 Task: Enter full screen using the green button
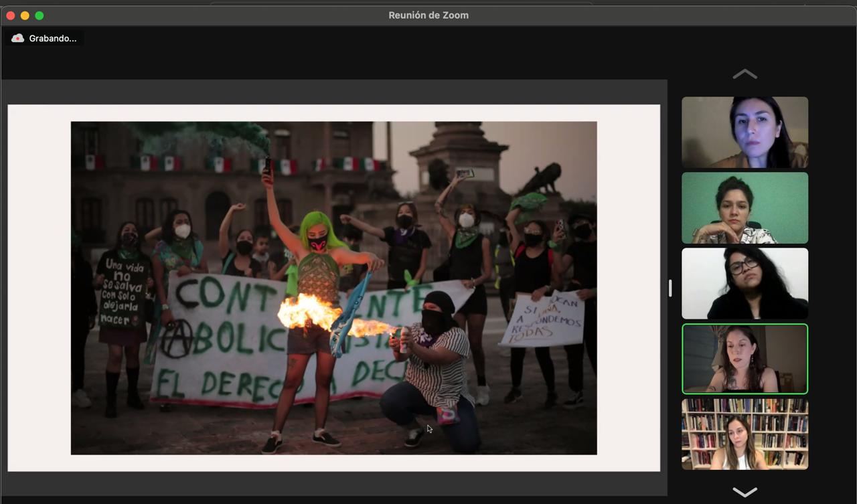click(39, 15)
